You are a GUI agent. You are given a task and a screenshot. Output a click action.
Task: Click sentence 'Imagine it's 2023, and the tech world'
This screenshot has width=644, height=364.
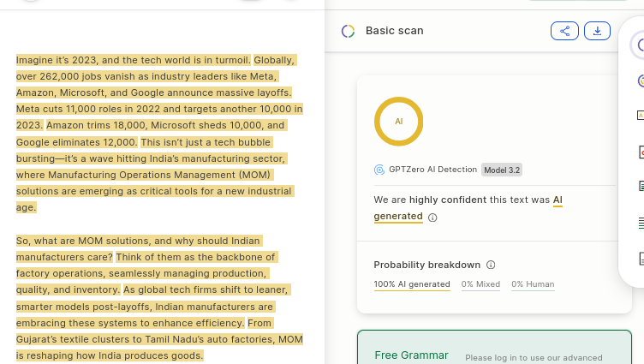133,60
